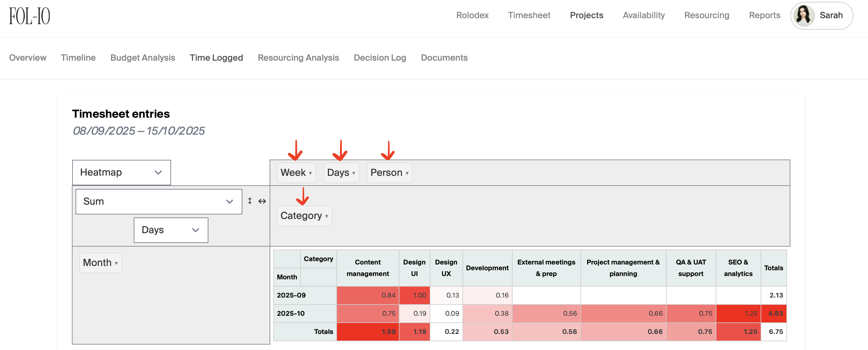Go to the Timesheet nav item
Viewport: 868px width, 350px height.
[529, 15]
